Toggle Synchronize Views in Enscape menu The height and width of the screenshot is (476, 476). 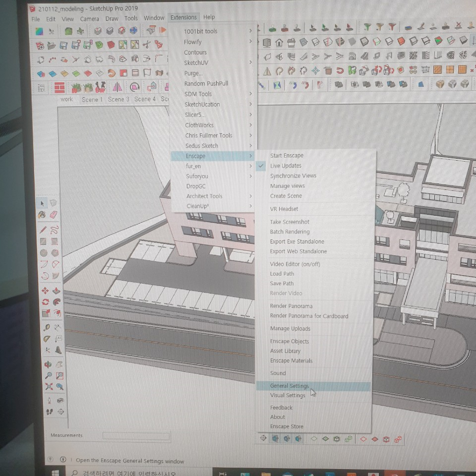pos(293,176)
